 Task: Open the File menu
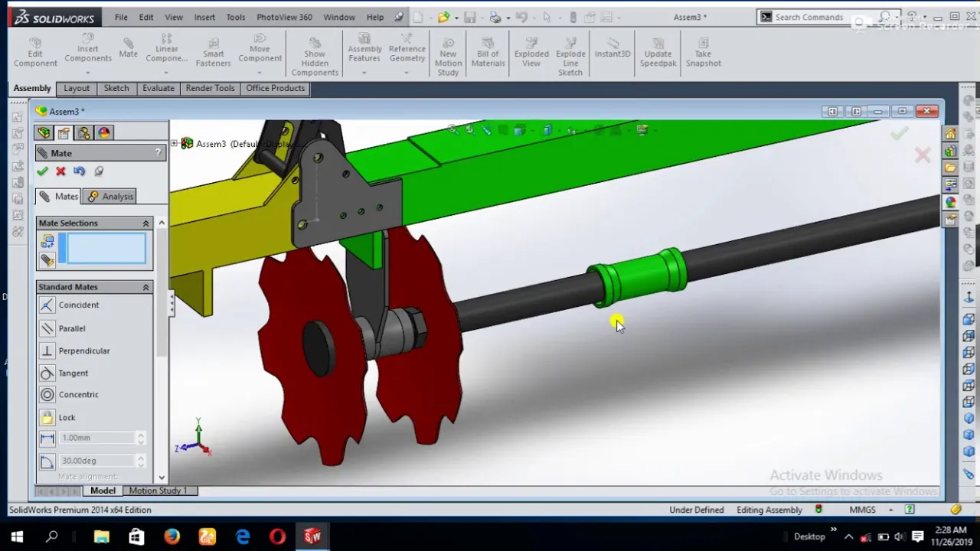(x=121, y=17)
